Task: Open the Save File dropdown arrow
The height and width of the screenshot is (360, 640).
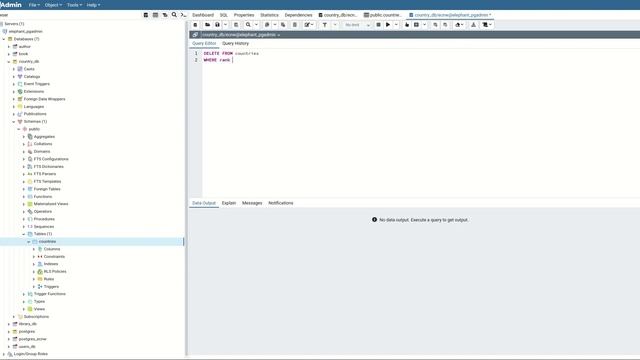Action: click(225, 25)
